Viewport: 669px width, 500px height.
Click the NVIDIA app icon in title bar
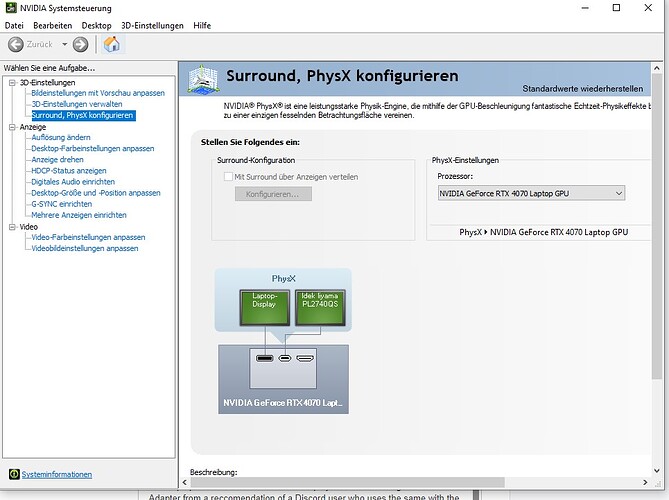click(11, 8)
